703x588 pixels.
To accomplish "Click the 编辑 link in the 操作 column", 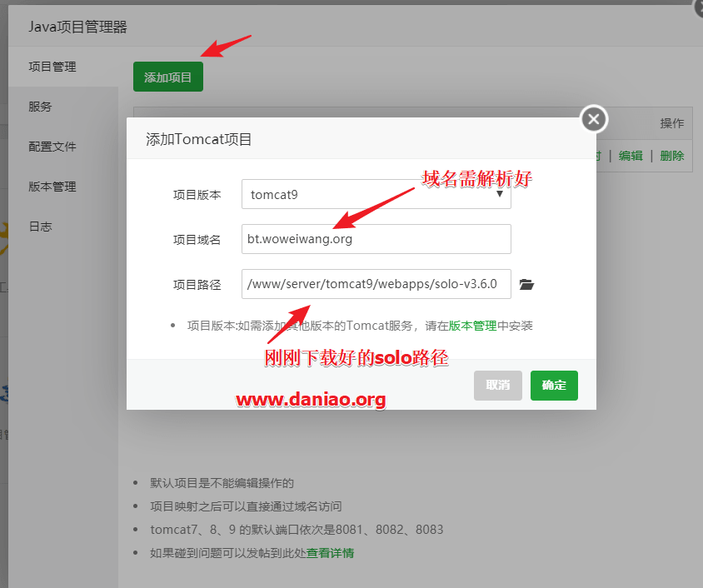I will click(632, 156).
